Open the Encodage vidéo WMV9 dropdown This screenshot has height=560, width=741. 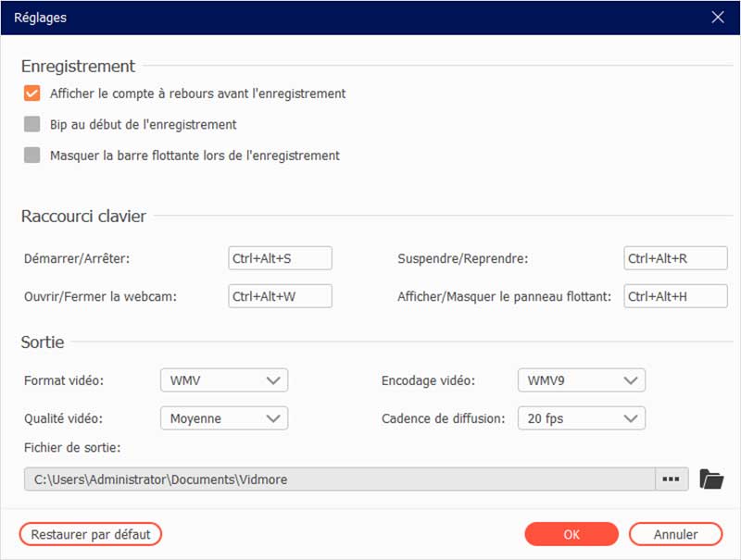point(581,380)
